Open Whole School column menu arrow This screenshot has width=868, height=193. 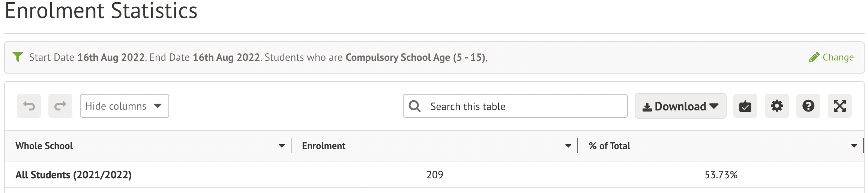click(282, 146)
